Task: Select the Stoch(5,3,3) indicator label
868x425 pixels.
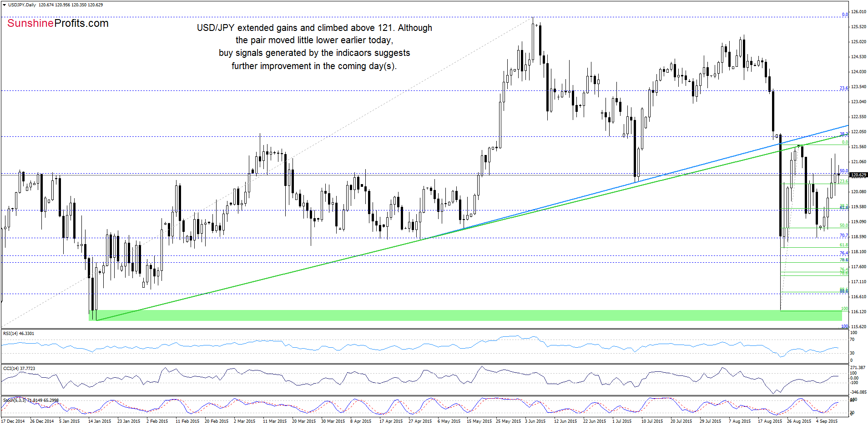Action: [31, 400]
